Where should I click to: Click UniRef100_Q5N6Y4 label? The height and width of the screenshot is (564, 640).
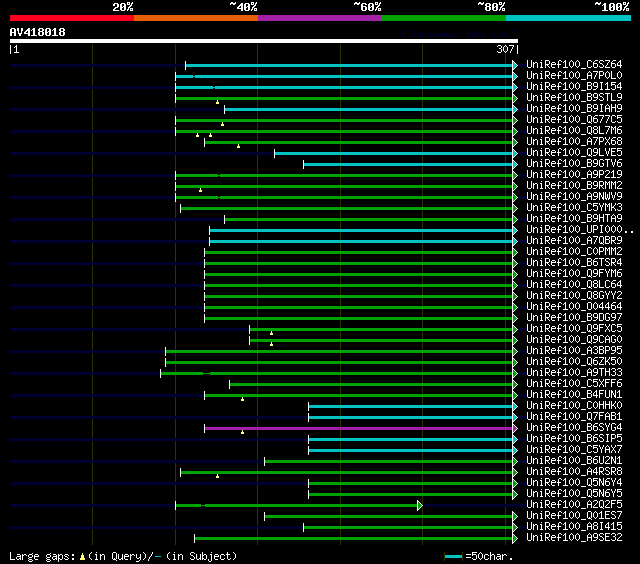click(x=574, y=483)
